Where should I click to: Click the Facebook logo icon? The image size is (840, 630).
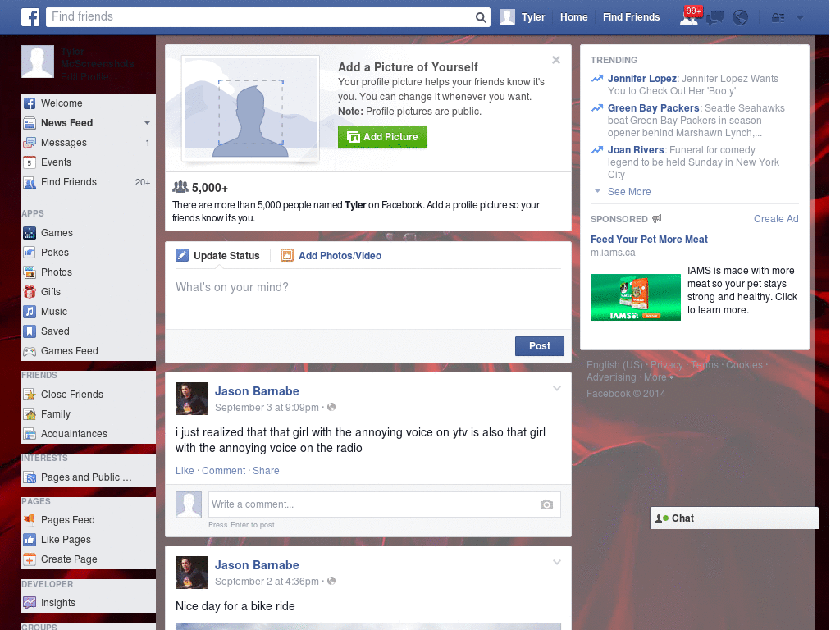coord(30,17)
